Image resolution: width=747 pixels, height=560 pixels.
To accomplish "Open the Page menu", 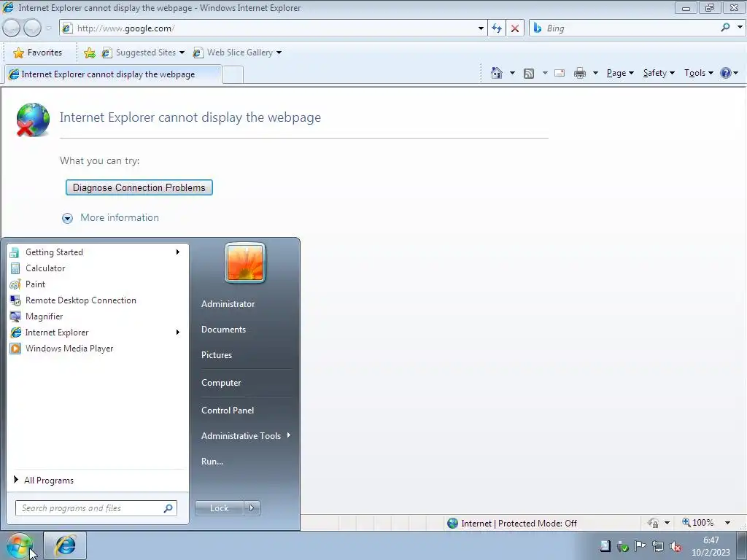I will pos(620,73).
